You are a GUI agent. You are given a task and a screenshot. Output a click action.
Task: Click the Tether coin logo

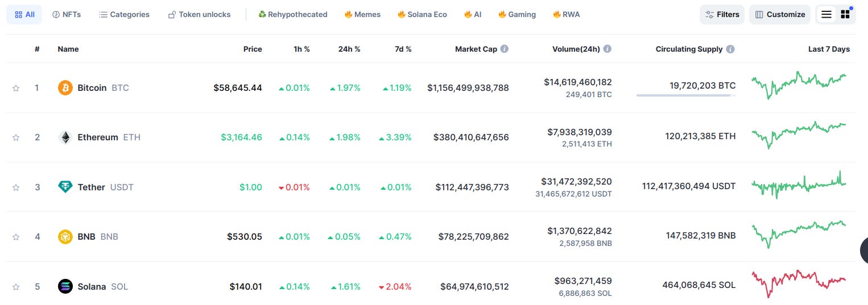pos(65,187)
